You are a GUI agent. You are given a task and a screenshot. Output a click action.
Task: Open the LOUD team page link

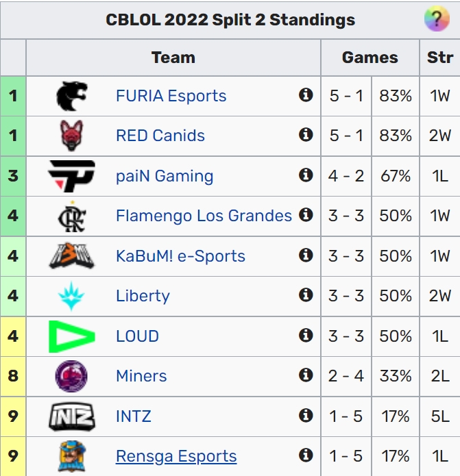[x=137, y=336]
